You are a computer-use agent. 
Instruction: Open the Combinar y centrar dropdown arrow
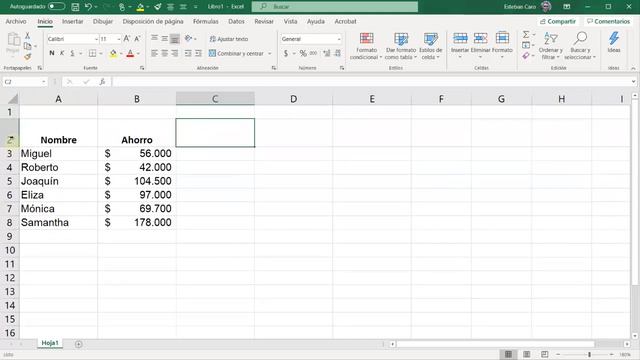pyautogui.click(x=269, y=53)
